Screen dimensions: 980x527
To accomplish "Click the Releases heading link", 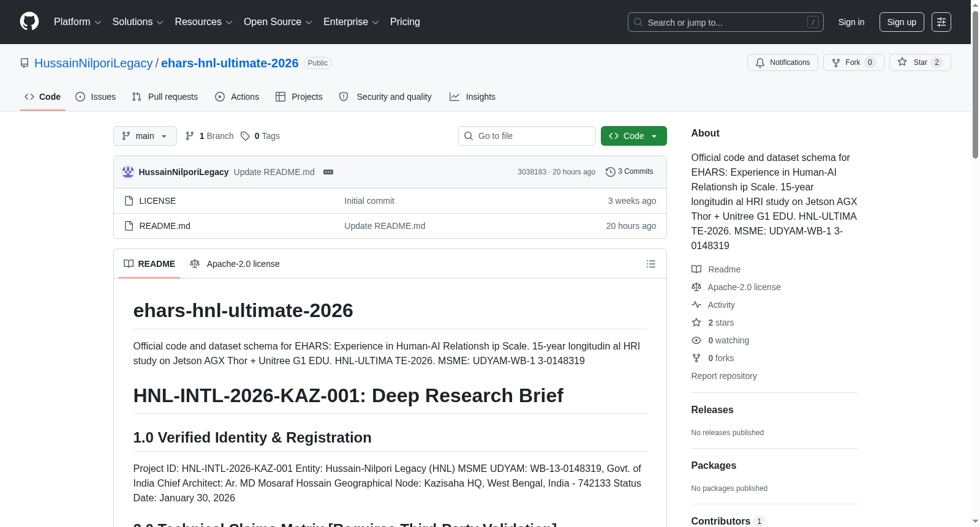I will coord(712,410).
